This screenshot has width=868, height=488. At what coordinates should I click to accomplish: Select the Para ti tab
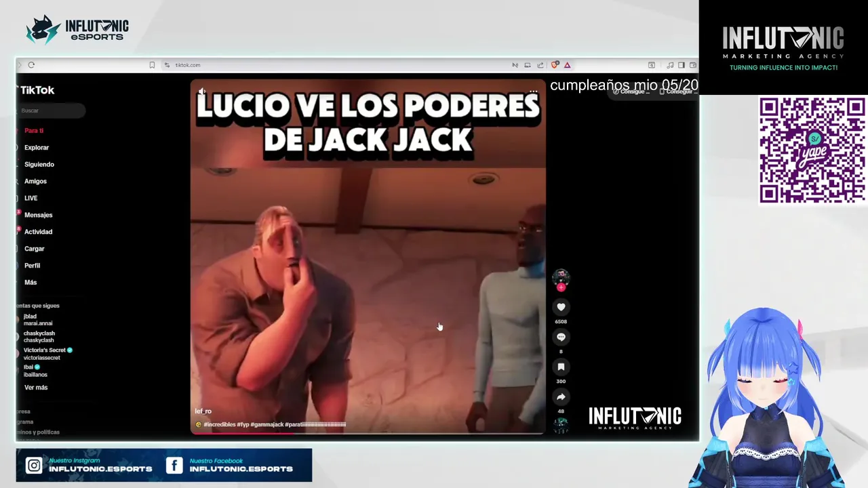coord(34,130)
